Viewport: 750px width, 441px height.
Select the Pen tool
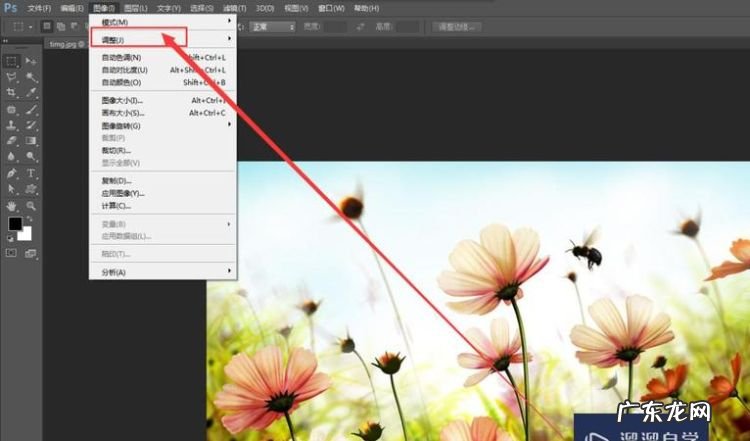(x=12, y=173)
